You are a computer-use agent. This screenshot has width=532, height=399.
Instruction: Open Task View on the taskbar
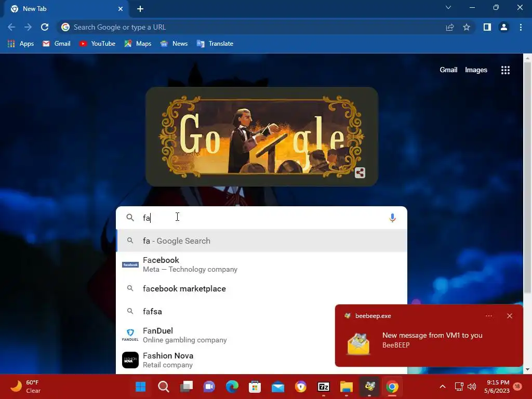187,387
